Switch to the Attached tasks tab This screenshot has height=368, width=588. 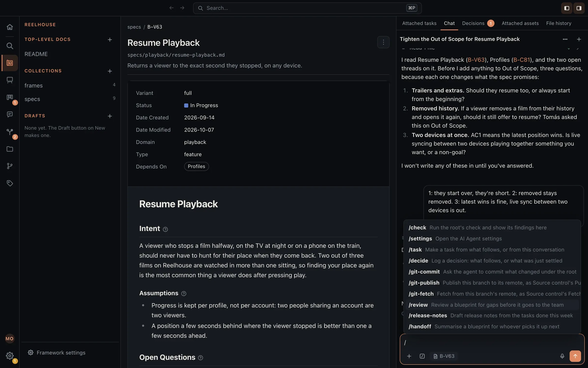pos(419,23)
